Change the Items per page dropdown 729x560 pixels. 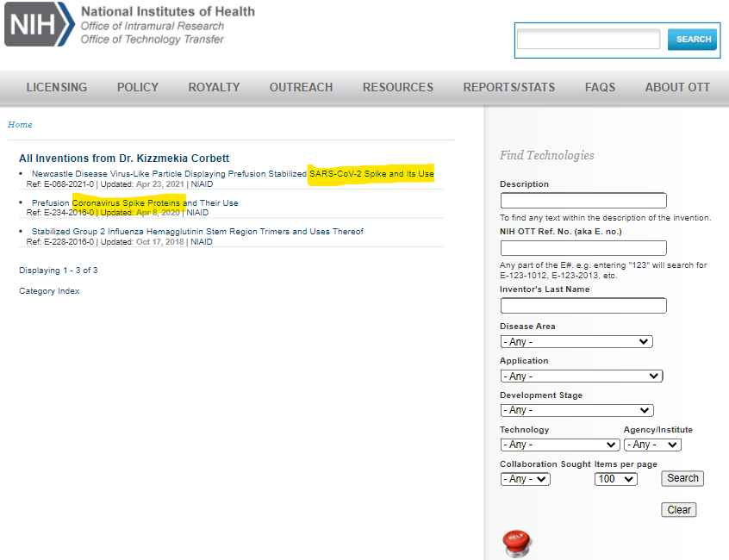click(615, 479)
